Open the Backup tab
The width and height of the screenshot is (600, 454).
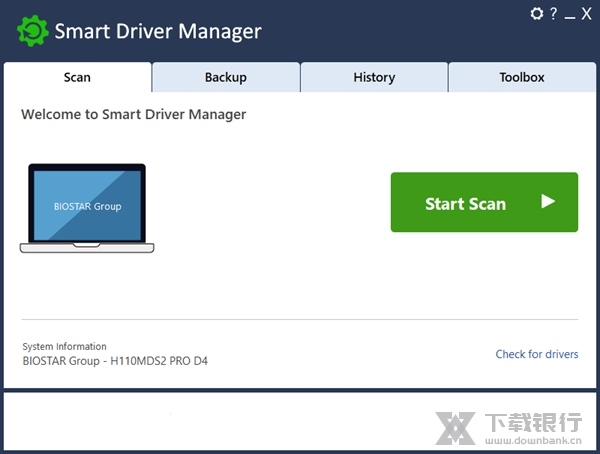225,77
